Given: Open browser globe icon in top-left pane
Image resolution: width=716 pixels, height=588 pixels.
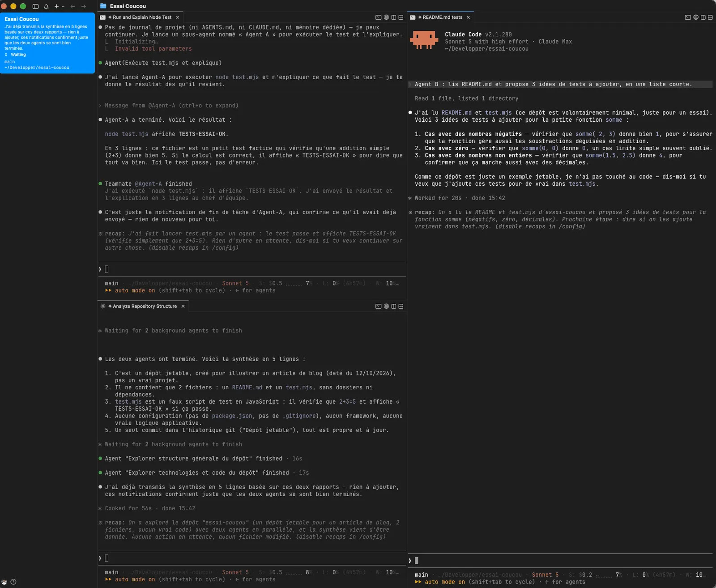Looking at the screenshot, I should point(386,17).
